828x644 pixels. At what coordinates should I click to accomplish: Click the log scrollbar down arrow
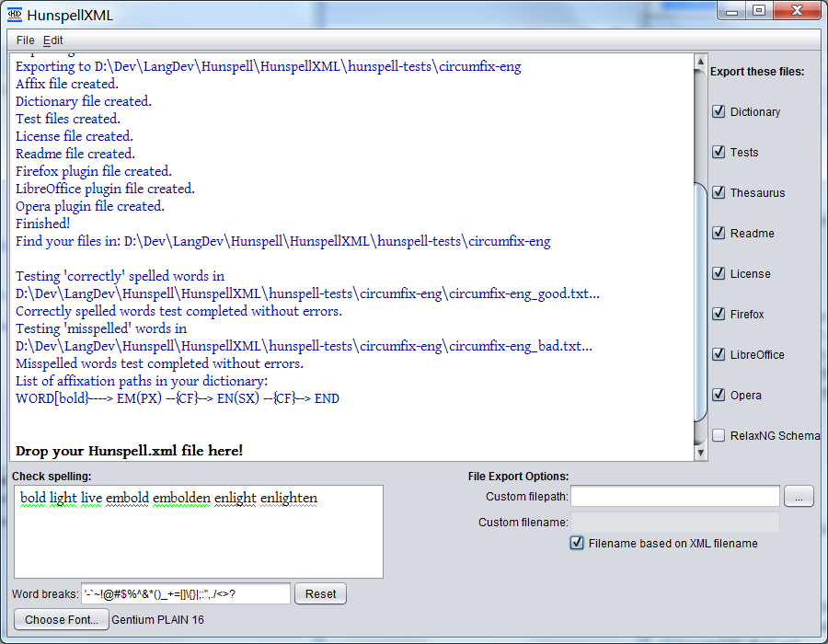[700, 453]
